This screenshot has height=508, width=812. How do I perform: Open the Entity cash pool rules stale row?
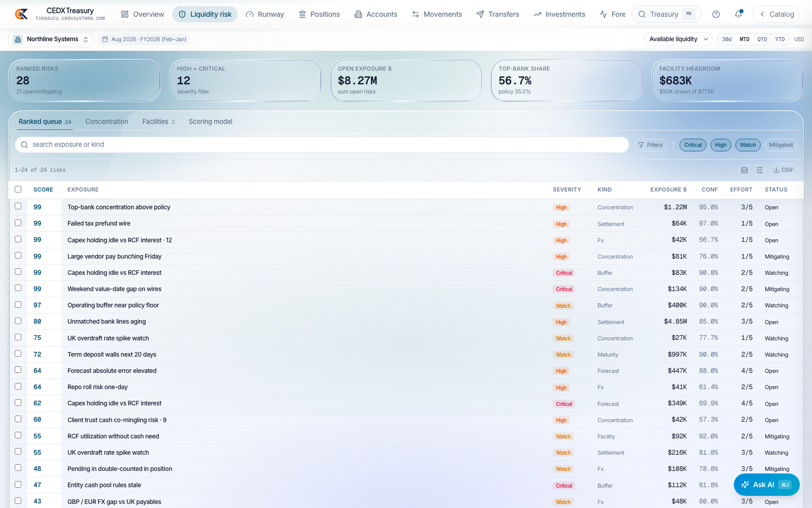point(406,485)
